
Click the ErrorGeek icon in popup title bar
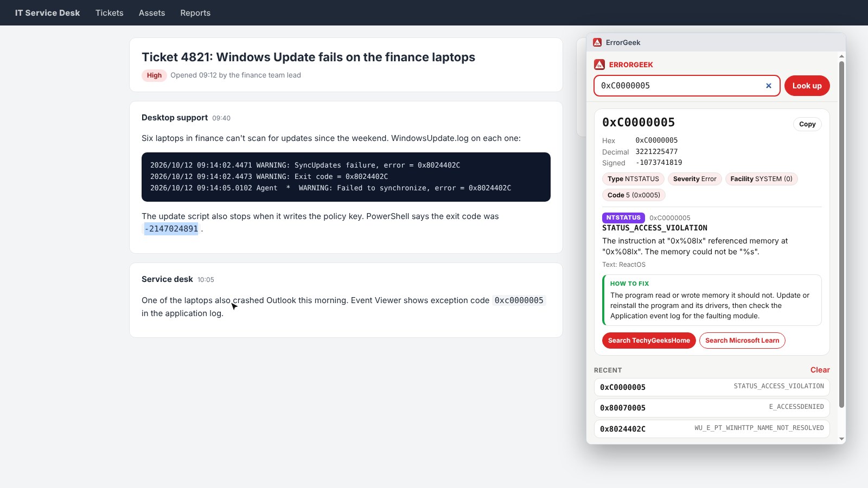click(x=597, y=42)
